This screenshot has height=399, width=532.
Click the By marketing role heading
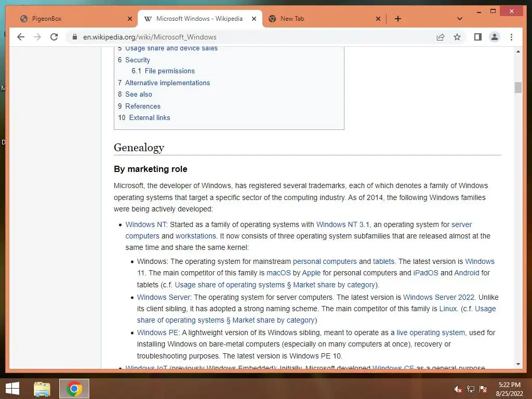pos(151,169)
